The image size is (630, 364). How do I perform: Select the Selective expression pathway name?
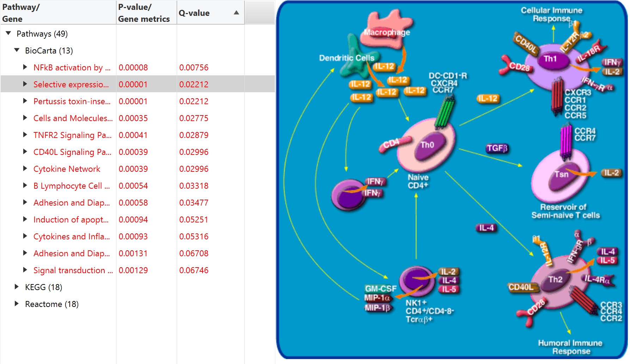tap(71, 84)
